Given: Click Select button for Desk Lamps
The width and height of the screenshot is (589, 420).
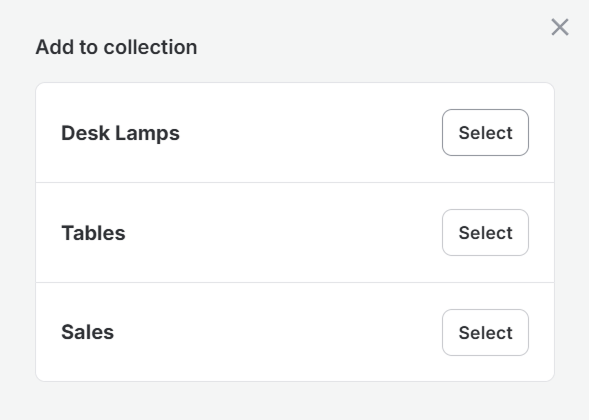Looking at the screenshot, I should click(x=485, y=133).
